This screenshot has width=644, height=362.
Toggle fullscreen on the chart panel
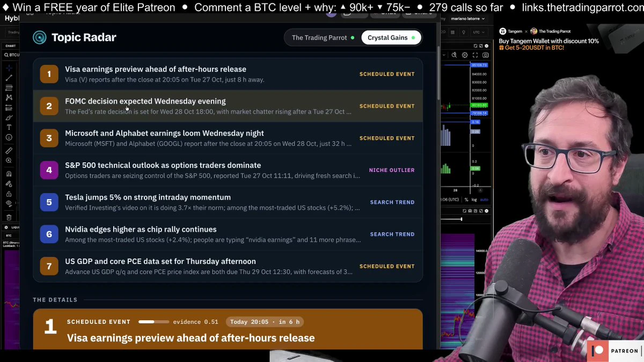pyautogui.click(x=475, y=55)
